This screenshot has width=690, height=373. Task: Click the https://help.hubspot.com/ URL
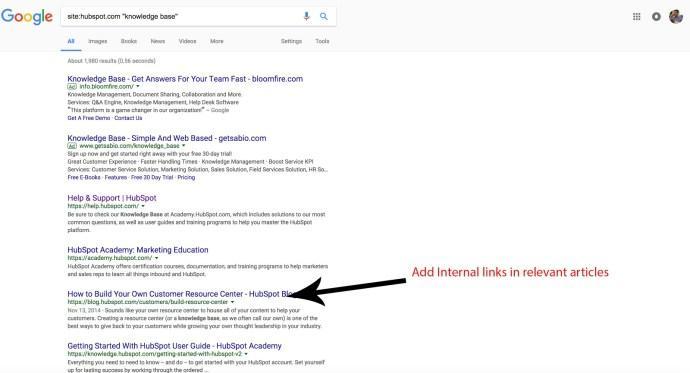103,206
